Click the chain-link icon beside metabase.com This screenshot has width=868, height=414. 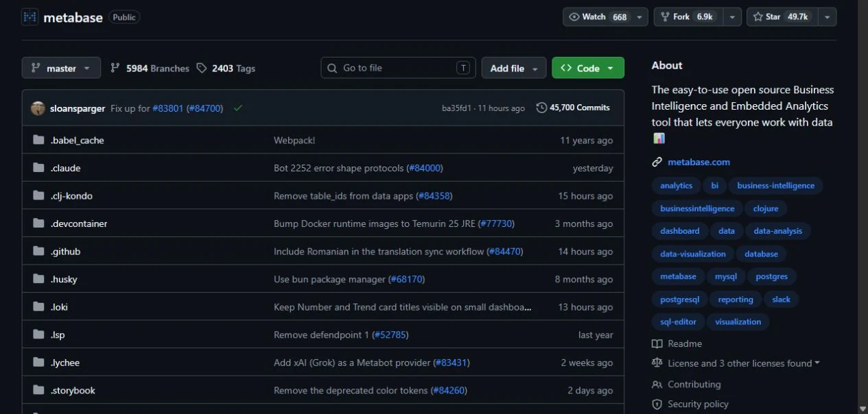[657, 162]
